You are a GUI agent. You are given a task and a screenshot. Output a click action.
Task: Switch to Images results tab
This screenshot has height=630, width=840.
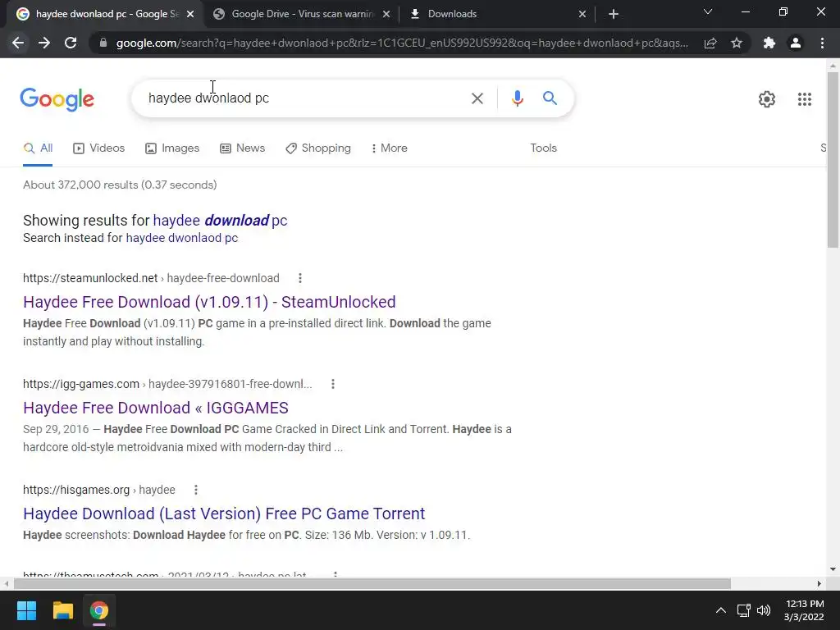pos(172,148)
